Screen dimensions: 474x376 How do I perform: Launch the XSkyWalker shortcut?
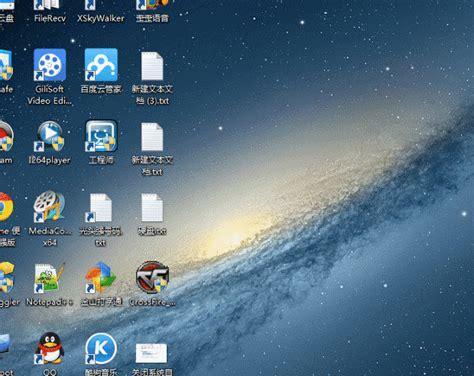click(x=101, y=10)
